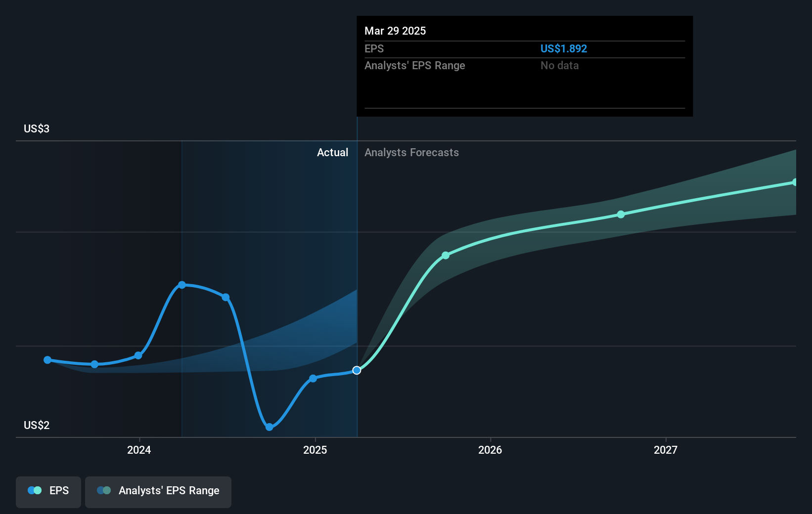The image size is (812, 514).
Task: Click the forecast data point before 2026
Action: 446,256
